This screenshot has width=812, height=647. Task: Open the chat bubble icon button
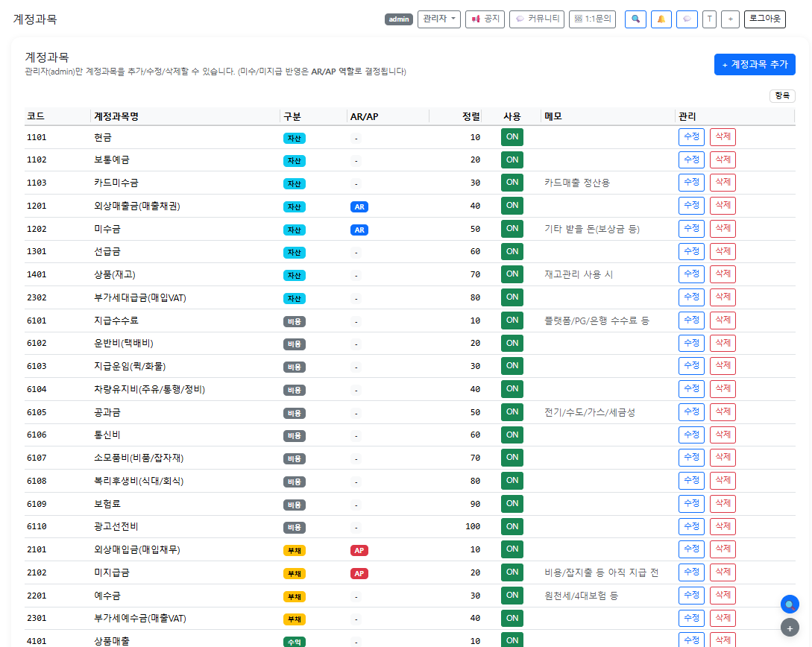[687, 19]
